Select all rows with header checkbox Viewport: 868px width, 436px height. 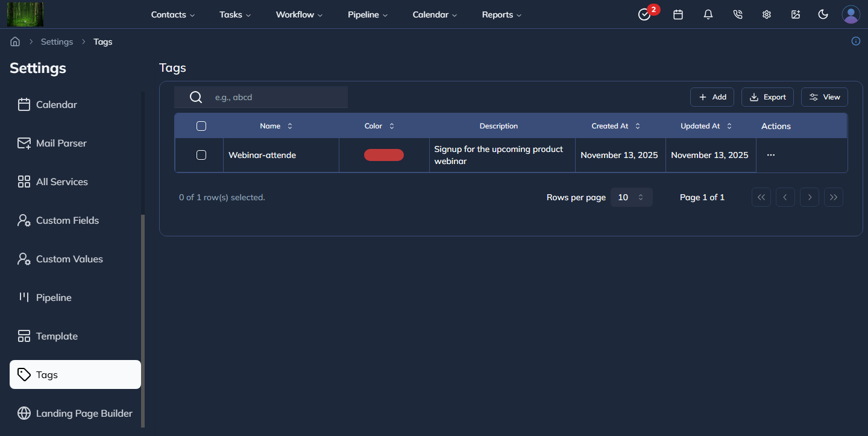(x=201, y=126)
